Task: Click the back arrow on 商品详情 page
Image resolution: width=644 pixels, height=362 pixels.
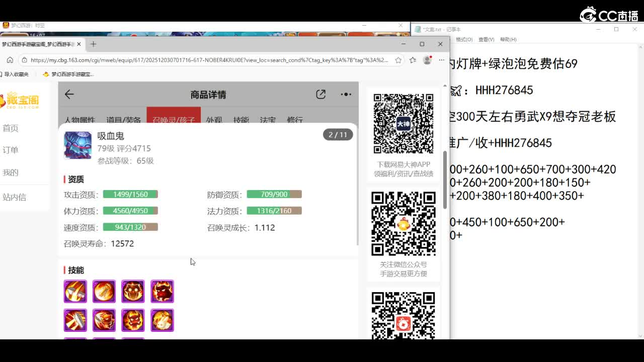Action: coord(69,94)
